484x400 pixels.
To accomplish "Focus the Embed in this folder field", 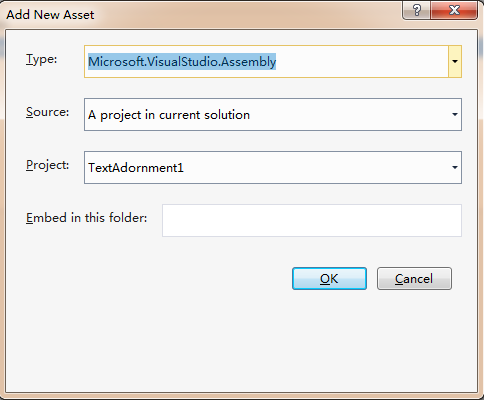I will click(312, 220).
